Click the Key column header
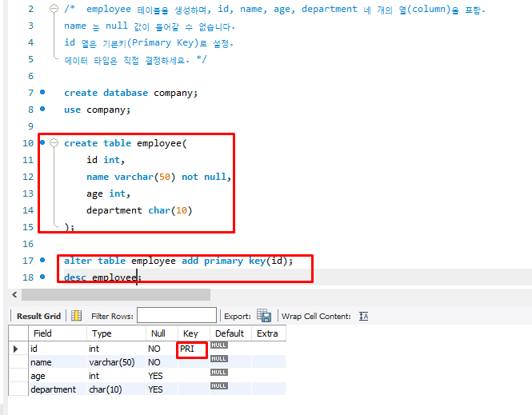Viewport: 532px width, 415px height. 194,333
